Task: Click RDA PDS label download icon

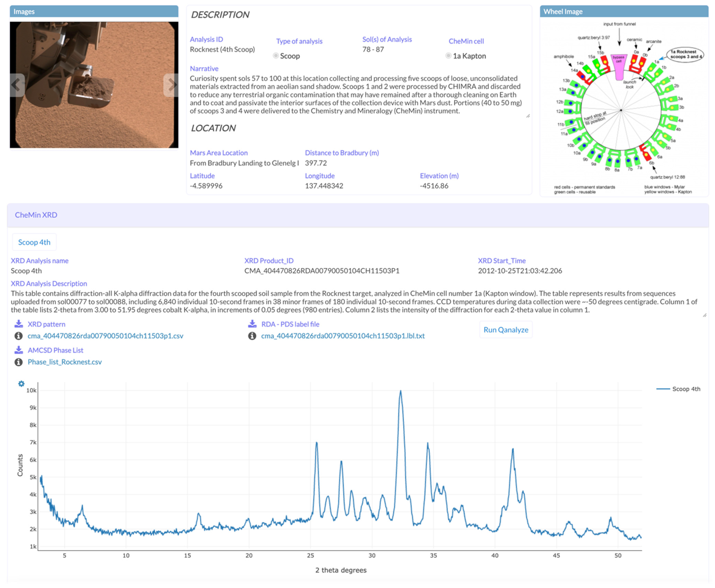Action: pyautogui.click(x=252, y=324)
